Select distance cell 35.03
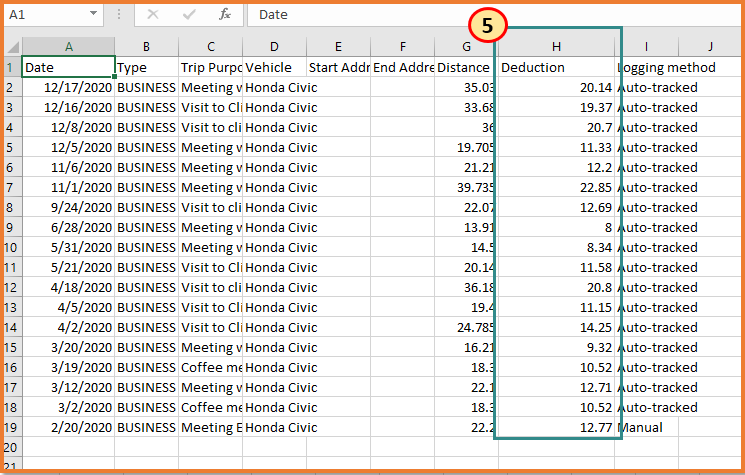Viewport: 745px width, 475px height. click(x=466, y=87)
